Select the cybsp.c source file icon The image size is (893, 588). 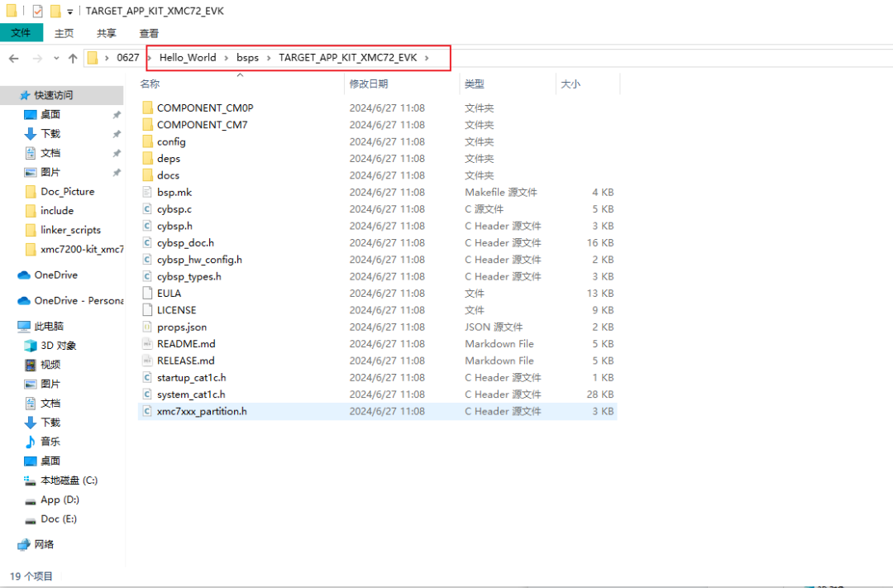(148, 209)
